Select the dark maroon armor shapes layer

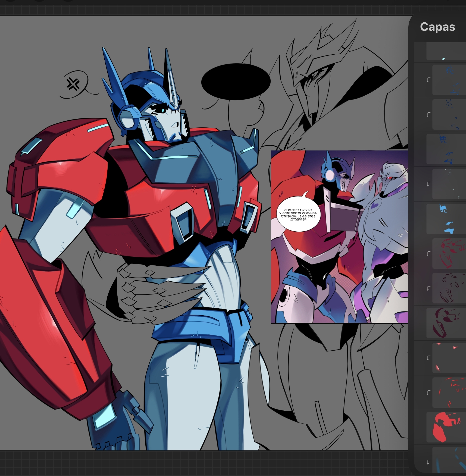click(x=446, y=323)
